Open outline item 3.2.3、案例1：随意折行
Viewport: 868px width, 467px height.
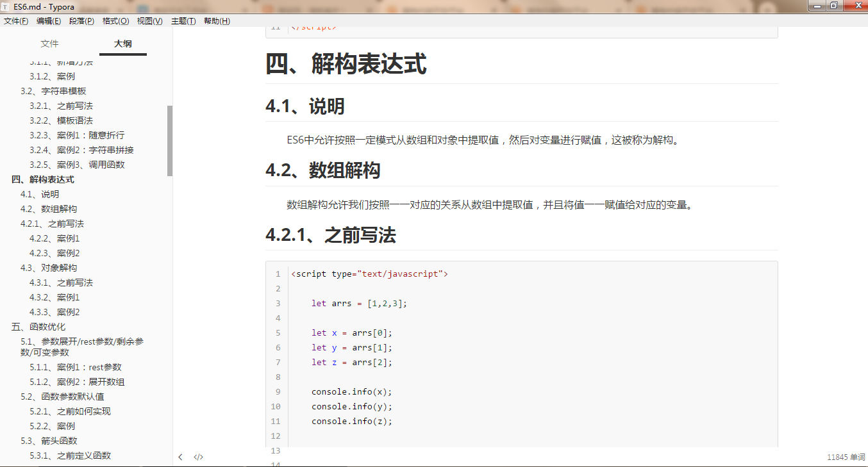coord(77,135)
